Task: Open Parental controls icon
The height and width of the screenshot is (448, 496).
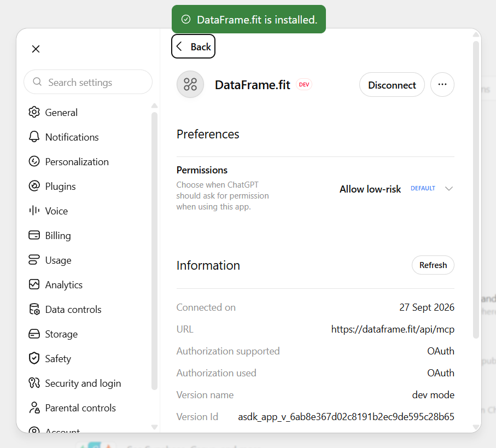Action: point(34,408)
